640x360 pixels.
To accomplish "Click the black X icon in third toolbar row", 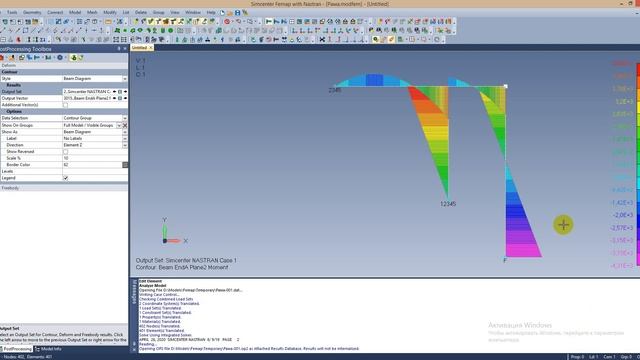I will [322, 40].
